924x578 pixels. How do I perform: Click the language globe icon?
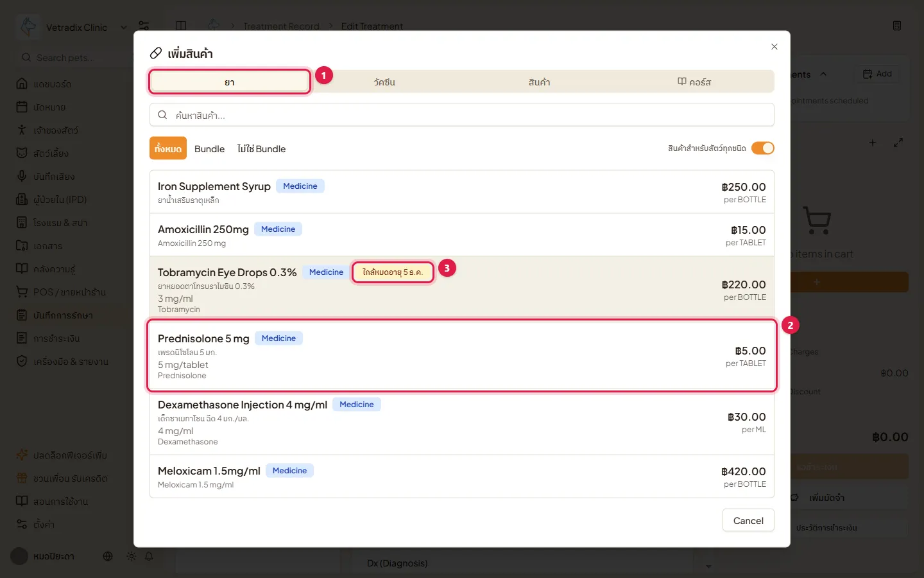(108, 556)
